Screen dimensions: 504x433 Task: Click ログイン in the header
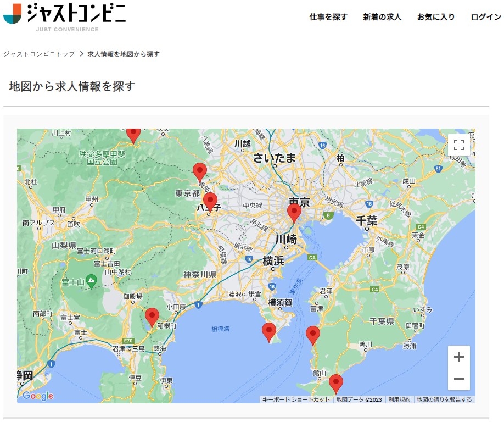tap(486, 17)
